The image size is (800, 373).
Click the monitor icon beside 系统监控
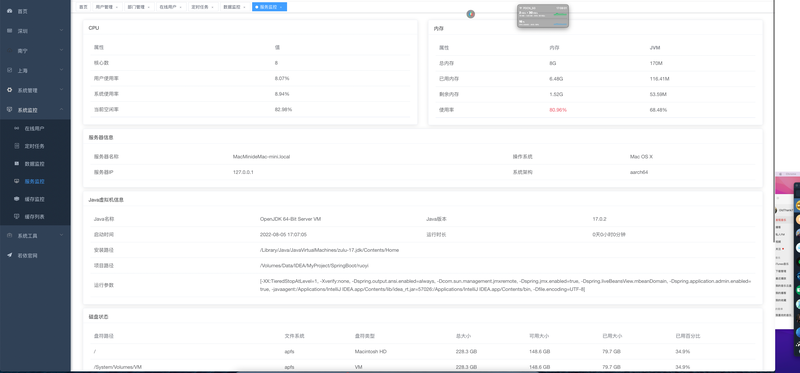[x=10, y=110]
